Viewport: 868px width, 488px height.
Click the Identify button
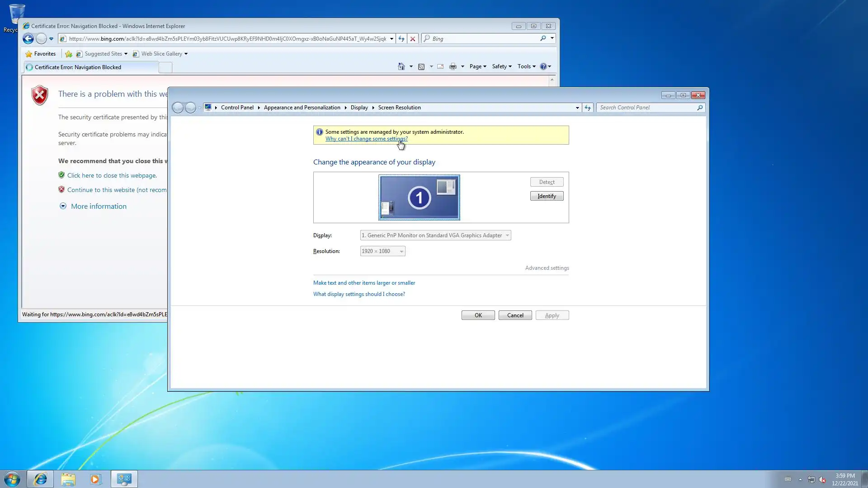click(547, 196)
